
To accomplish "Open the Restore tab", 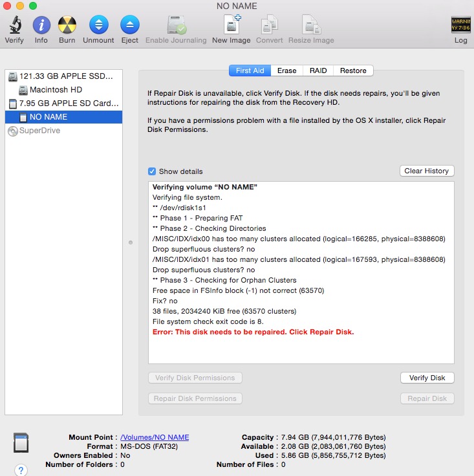I will click(353, 70).
